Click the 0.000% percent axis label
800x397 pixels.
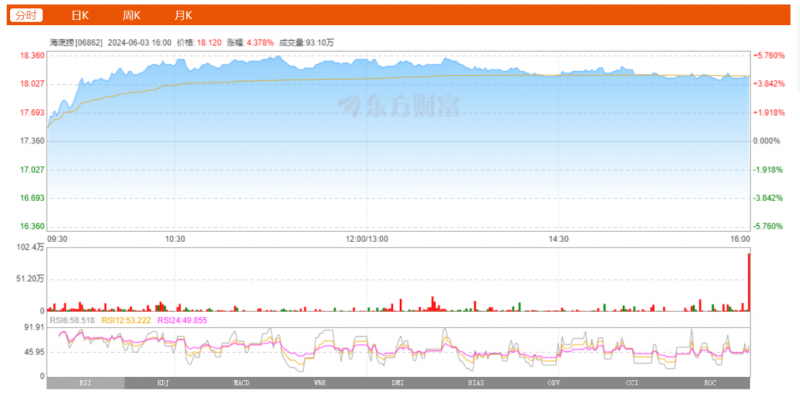[767, 141]
